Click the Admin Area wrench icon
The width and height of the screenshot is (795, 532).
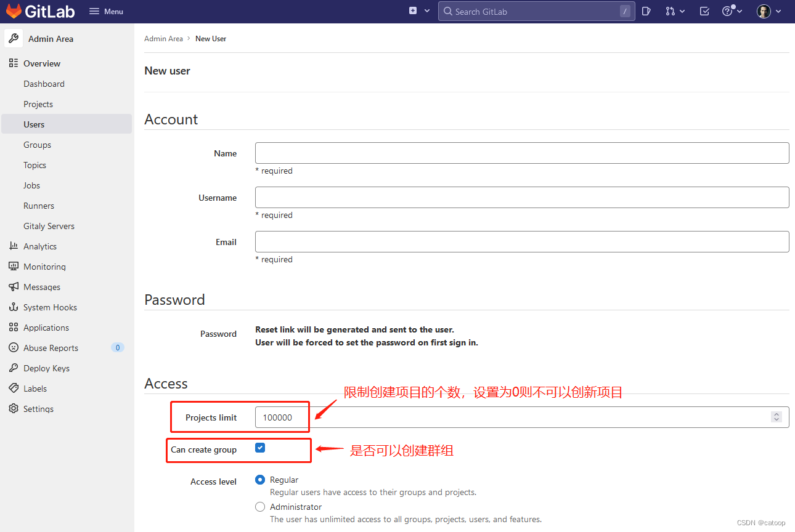[14, 38]
